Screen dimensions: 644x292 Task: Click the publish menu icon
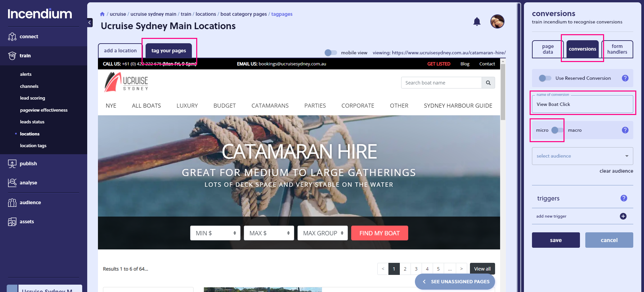coord(12,164)
